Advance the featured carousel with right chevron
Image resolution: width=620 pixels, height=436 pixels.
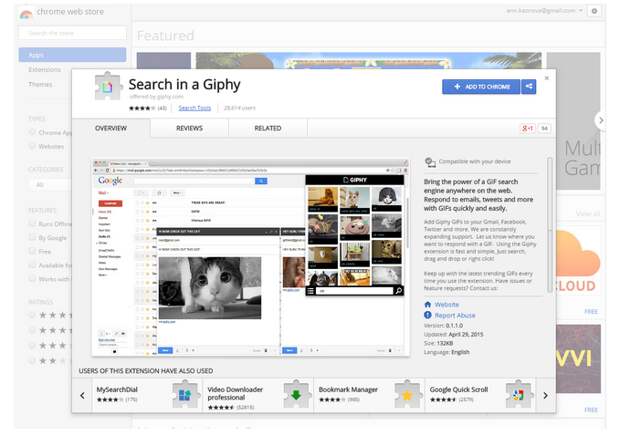[601, 120]
